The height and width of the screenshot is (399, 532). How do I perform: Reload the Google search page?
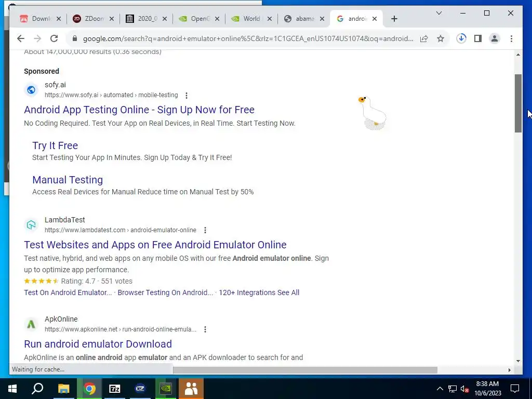pos(54,38)
